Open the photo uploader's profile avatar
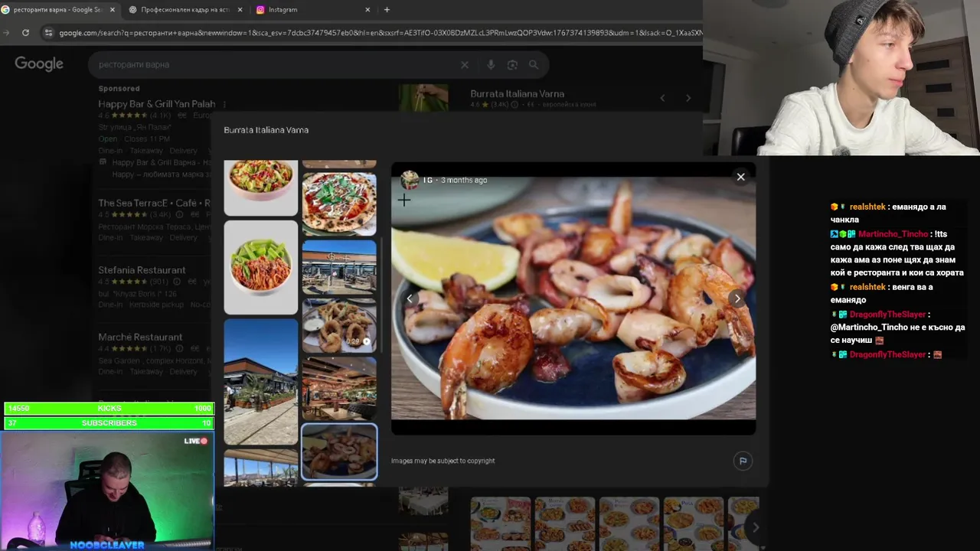Image resolution: width=980 pixels, height=551 pixels. click(x=410, y=180)
